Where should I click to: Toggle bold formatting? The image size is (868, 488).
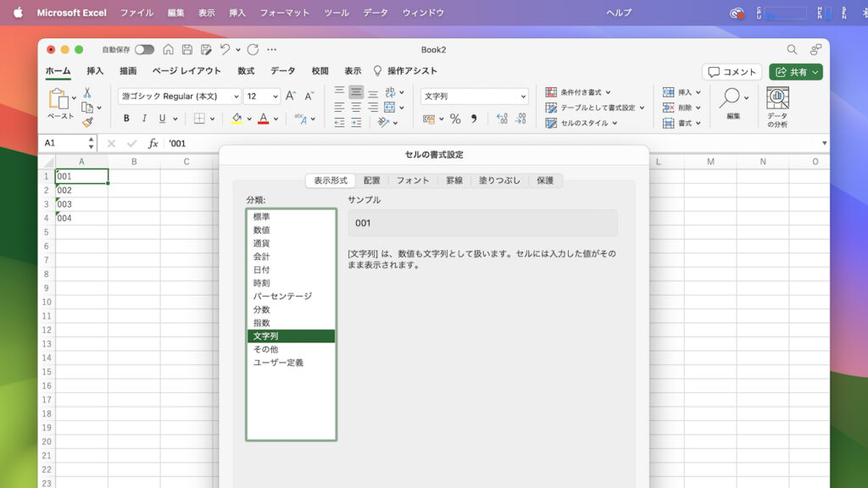(x=127, y=117)
